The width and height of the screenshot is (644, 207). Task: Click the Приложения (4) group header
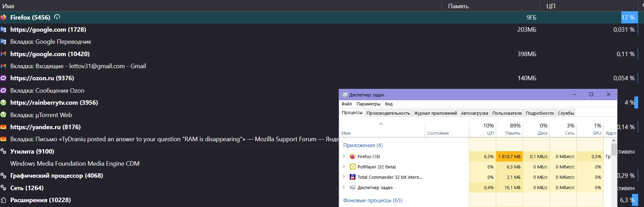(x=363, y=145)
